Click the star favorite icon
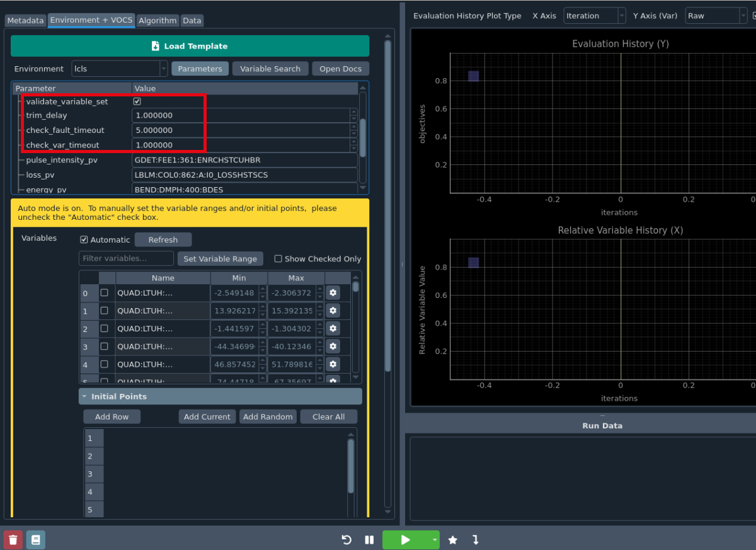 tap(452, 540)
